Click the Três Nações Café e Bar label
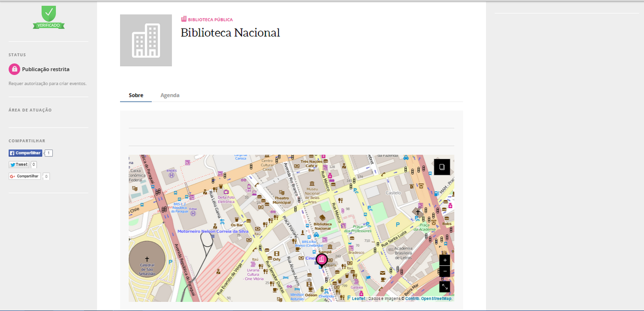This screenshot has height=311, width=644. (x=311, y=165)
